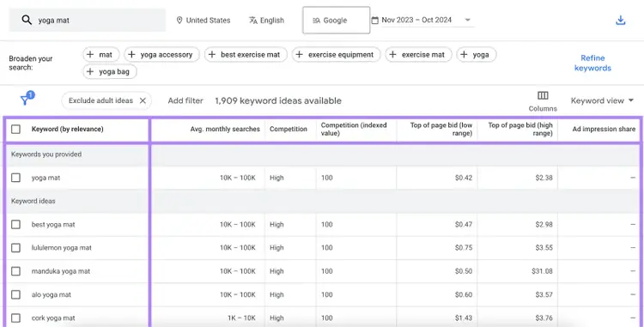Click the $3.55 high bid value
This screenshot has width=644, height=327.
pos(544,248)
